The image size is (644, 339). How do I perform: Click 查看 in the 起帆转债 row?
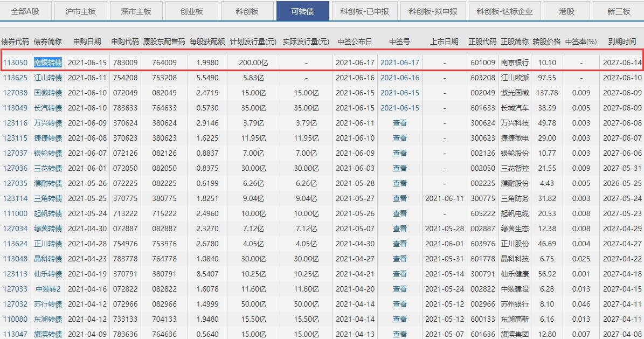coord(400,213)
